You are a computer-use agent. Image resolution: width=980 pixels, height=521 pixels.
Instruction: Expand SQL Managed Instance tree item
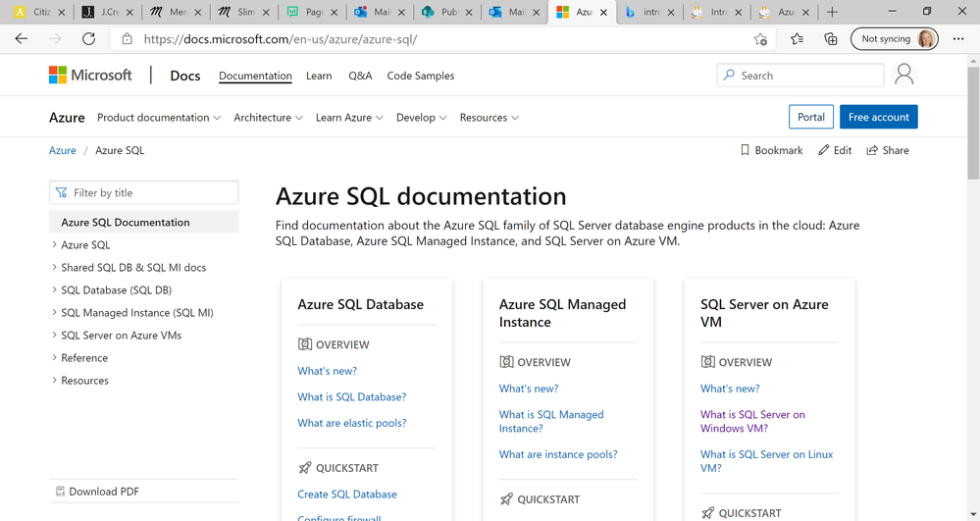pos(54,313)
